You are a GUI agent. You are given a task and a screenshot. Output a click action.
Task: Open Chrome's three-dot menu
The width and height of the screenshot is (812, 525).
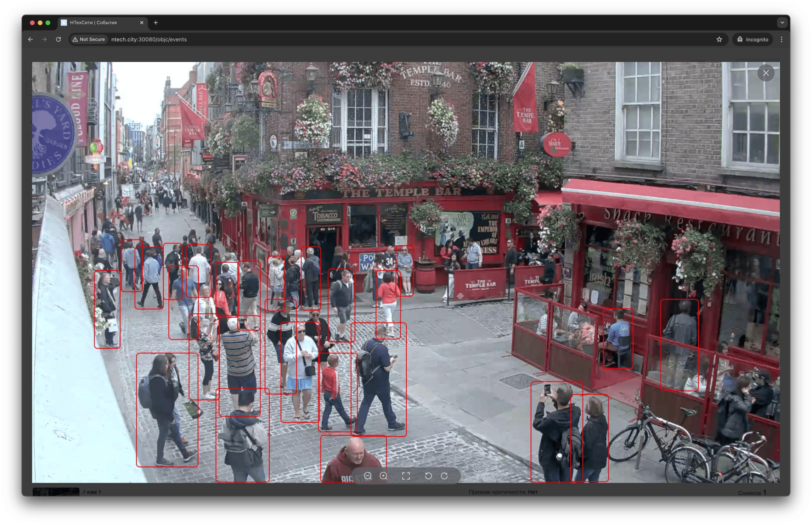point(782,39)
